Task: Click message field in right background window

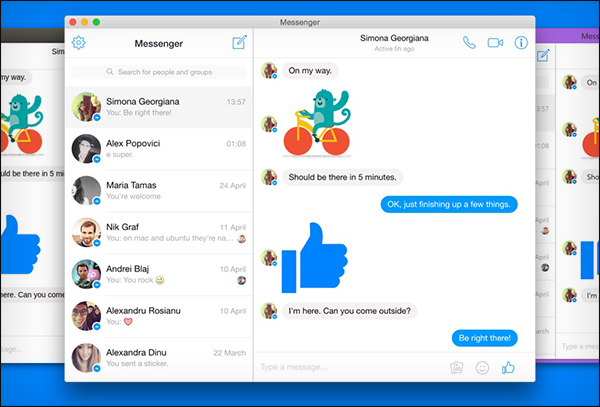Action: pos(578,346)
